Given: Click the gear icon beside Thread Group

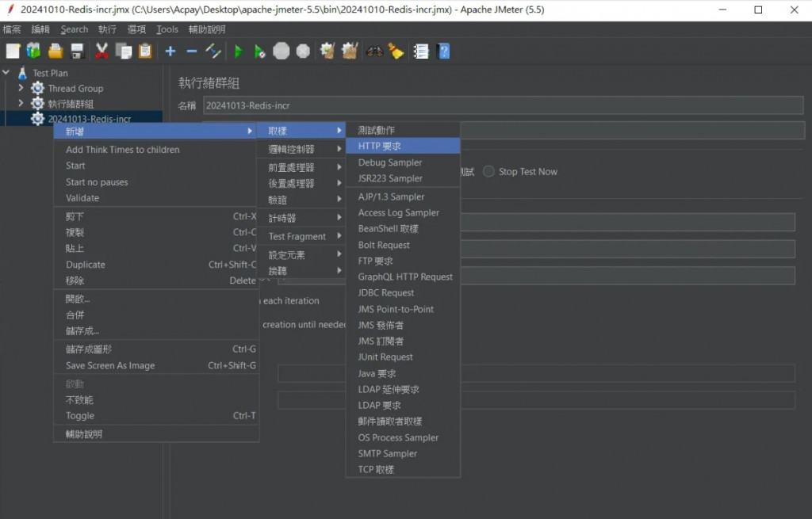Looking at the screenshot, I should (x=37, y=89).
